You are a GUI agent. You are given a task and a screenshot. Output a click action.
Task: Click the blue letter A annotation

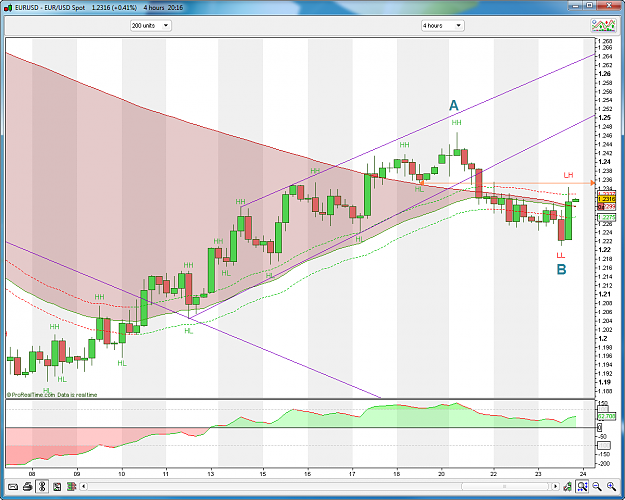[x=454, y=106]
